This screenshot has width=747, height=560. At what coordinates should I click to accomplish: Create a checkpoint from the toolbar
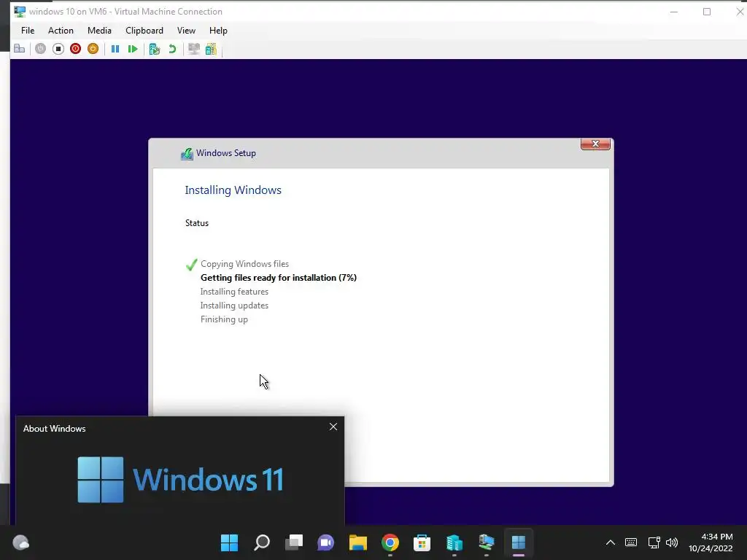point(155,49)
